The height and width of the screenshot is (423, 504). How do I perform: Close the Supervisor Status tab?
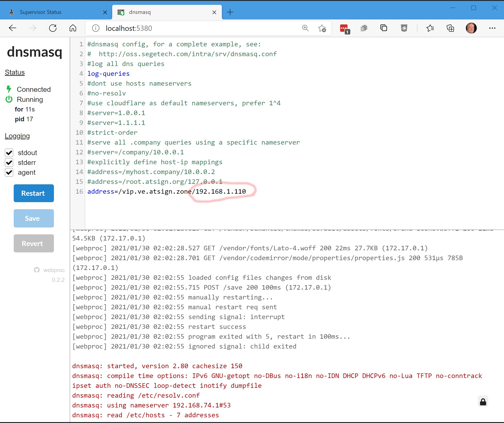point(105,12)
